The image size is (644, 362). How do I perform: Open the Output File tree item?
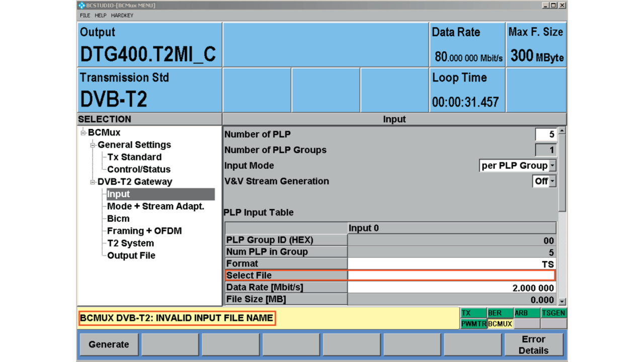tap(131, 256)
